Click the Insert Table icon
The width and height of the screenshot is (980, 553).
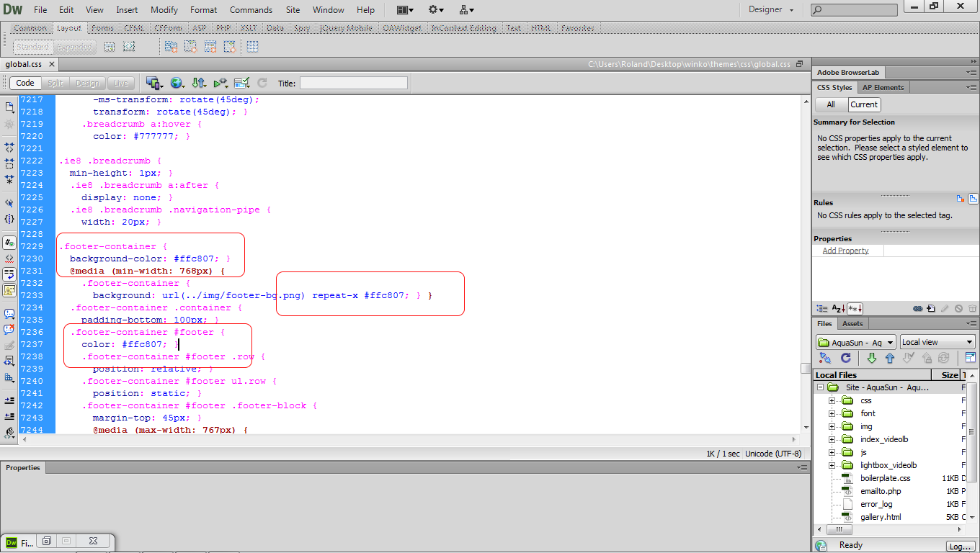coord(253,47)
